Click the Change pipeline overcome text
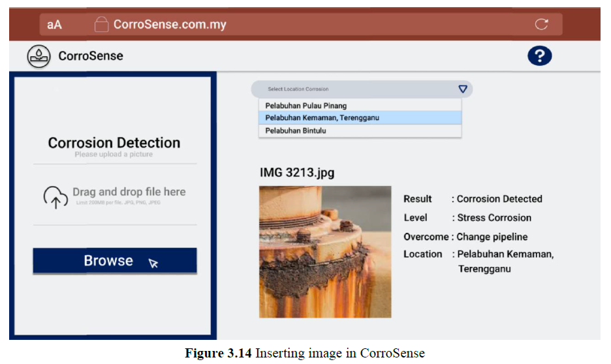The height and width of the screenshot is (364, 611). (x=492, y=237)
